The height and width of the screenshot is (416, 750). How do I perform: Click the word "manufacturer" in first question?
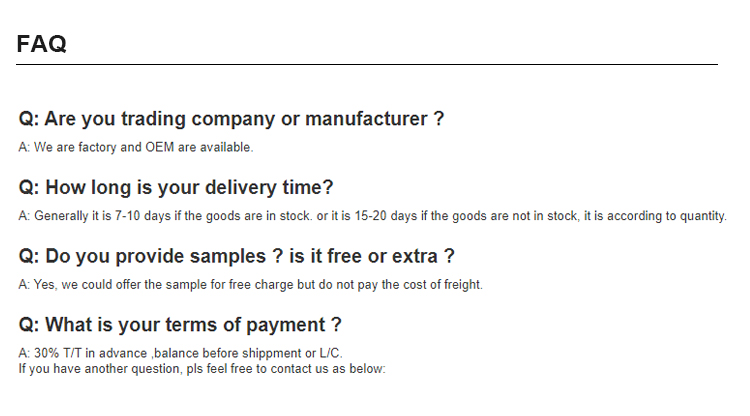click(x=366, y=119)
